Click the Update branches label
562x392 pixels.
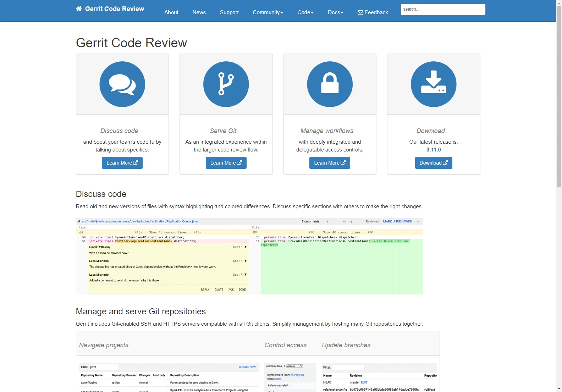pos(346,345)
